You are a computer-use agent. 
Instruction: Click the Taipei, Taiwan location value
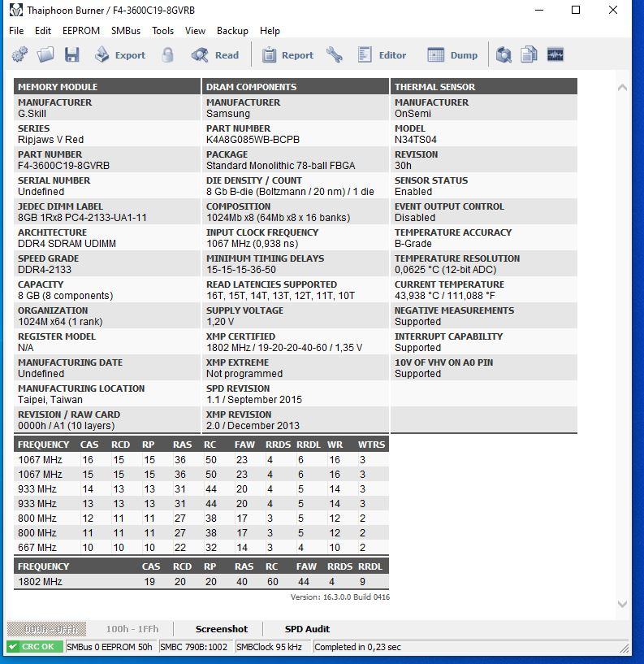coord(50,399)
